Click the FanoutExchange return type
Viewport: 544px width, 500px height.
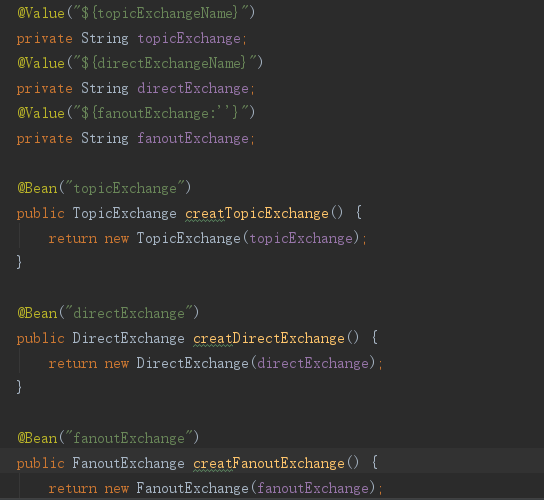coord(128,463)
